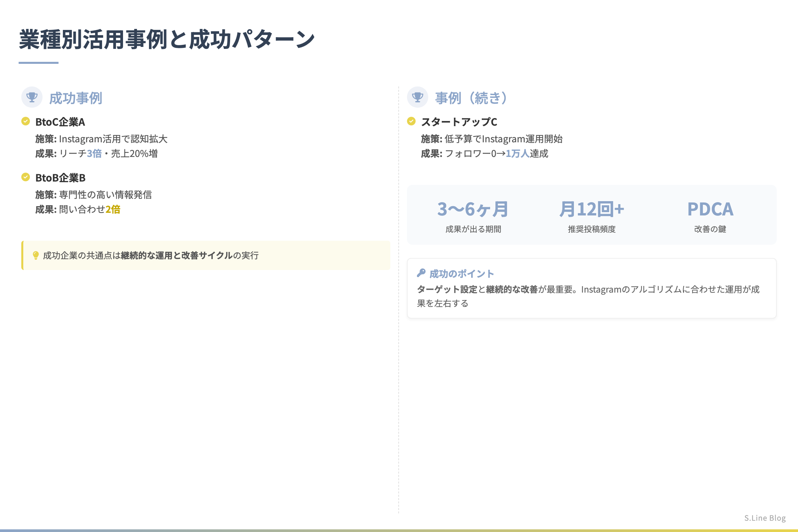Image resolution: width=798 pixels, height=532 pixels.
Task: Click the スタートアップC heading
Action: 459,122
